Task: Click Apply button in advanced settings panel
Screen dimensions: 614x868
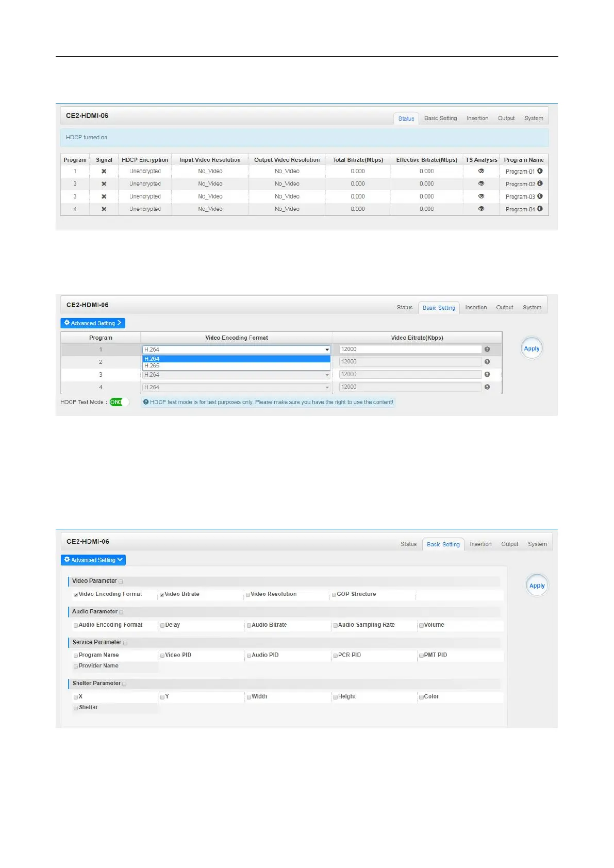Action: pos(537,586)
